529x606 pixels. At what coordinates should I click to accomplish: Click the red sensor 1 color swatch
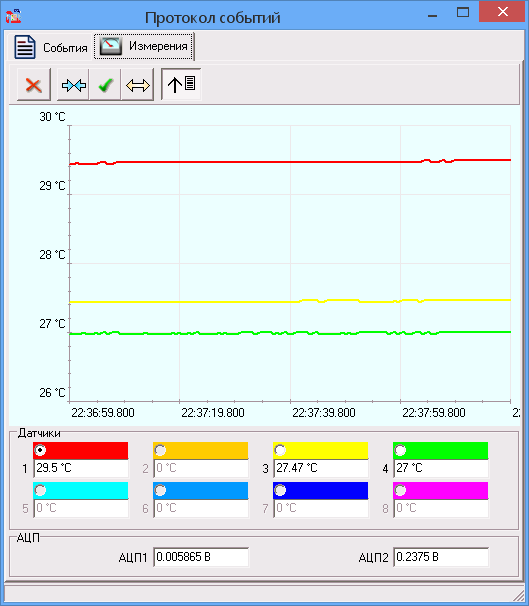tap(80, 451)
